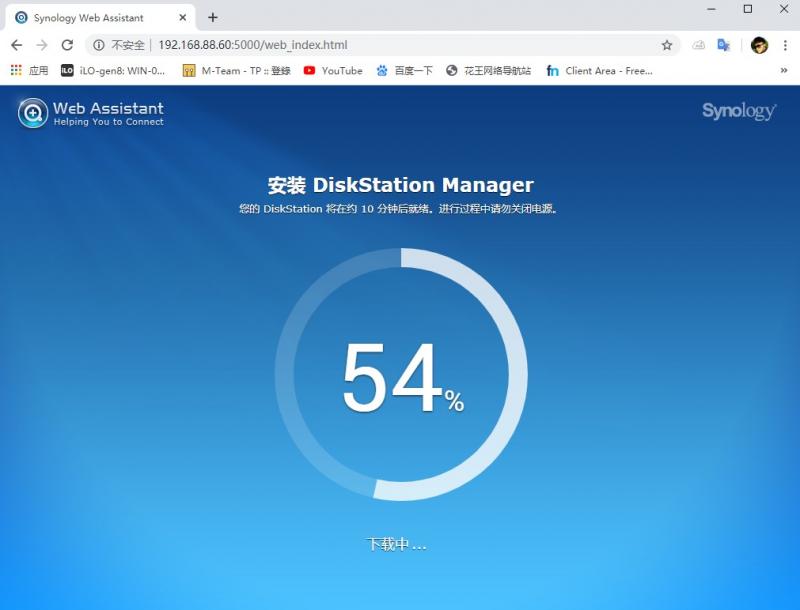Maximize the Chrome window
This screenshot has height=610, width=800.
pyautogui.click(x=748, y=9)
